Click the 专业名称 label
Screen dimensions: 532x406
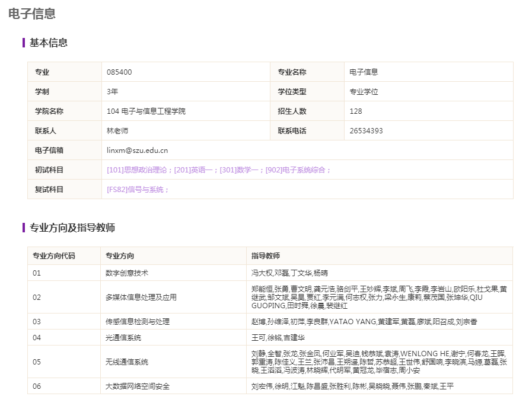tap(292, 72)
